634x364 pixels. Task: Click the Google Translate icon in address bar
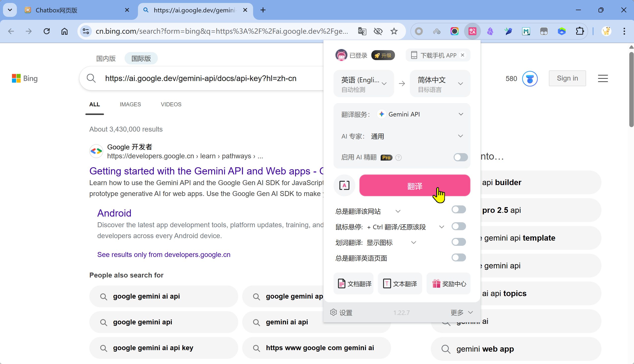click(x=362, y=31)
